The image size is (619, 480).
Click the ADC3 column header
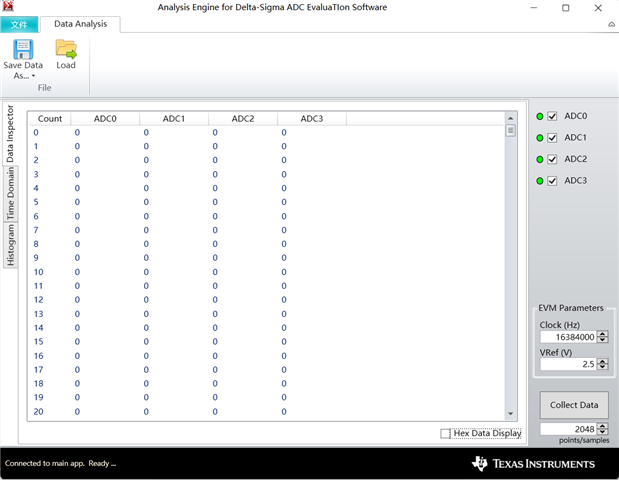pos(312,119)
